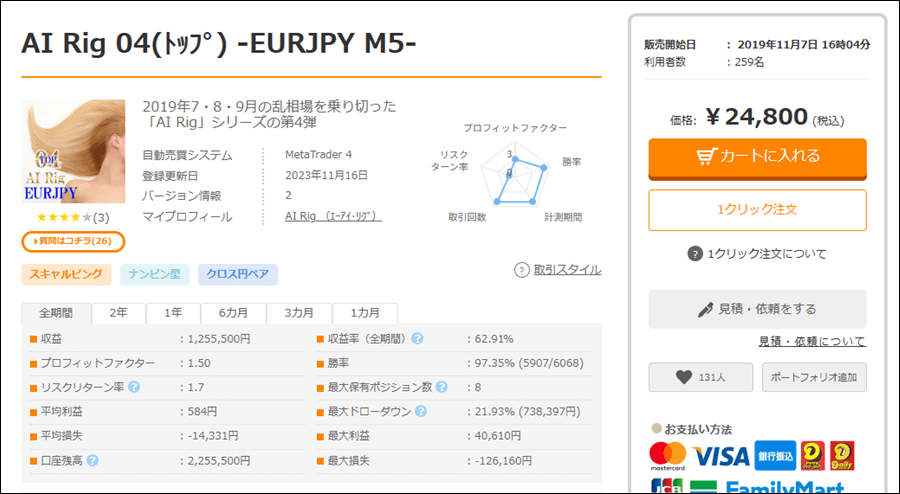Image resolution: width=900 pixels, height=494 pixels.
Task: Click the ポートフォリオ追加 button
Action: [814, 377]
